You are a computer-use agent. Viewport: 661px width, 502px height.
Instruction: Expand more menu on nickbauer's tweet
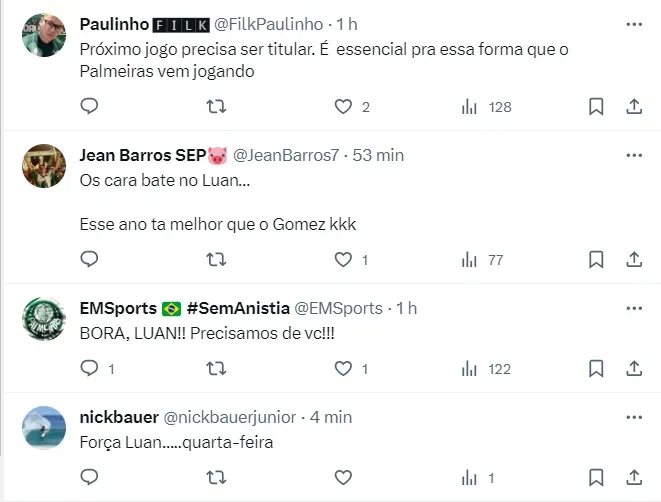coord(633,416)
